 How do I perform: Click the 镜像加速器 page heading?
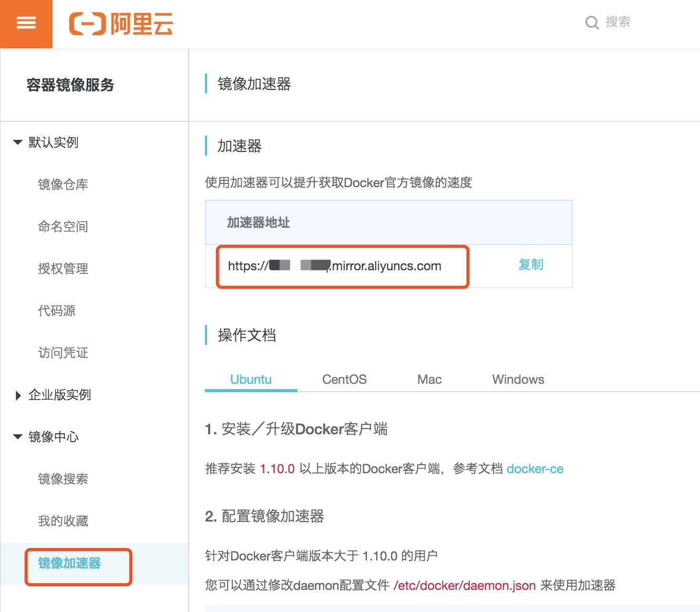[x=254, y=84]
